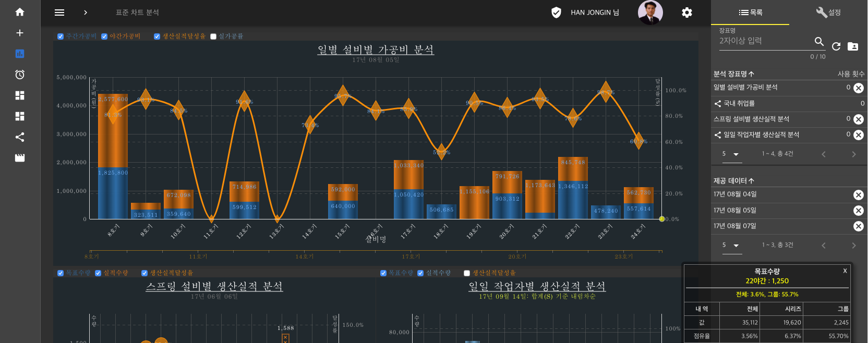Select 스프링 설비별 생산실적 분석 list item
The height and width of the screenshot is (343, 868).
(751, 119)
